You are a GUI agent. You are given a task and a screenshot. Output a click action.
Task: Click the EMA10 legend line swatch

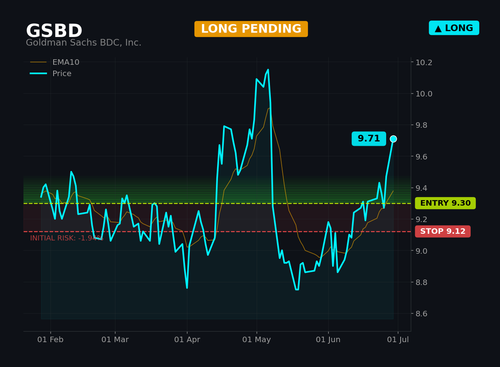(38, 62)
